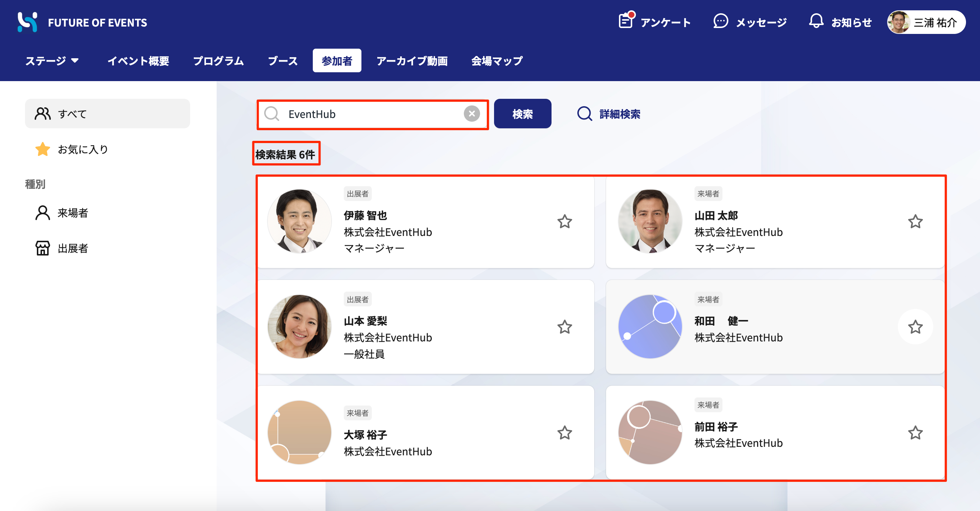Favorite 山田 太郎 with the star
This screenshot has height=511, width=980.
point(915,221)
